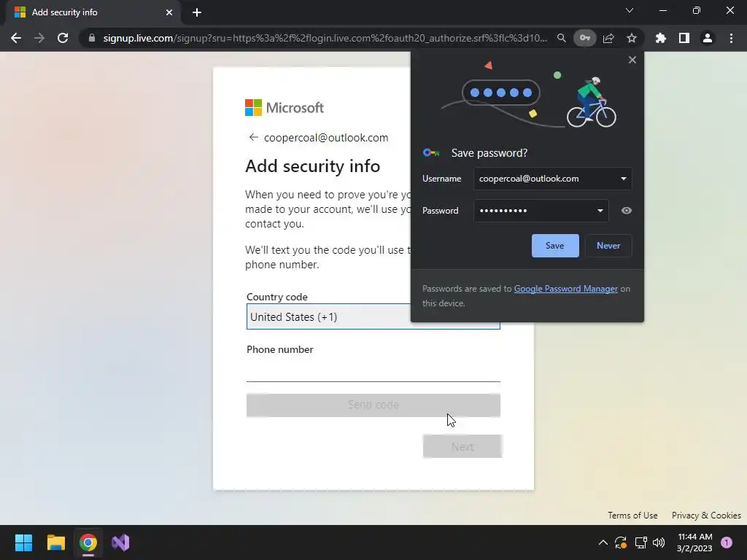Viewport: 747px width, 560px height.
Task: Close the Save password popup
Action: coord(632,60)
